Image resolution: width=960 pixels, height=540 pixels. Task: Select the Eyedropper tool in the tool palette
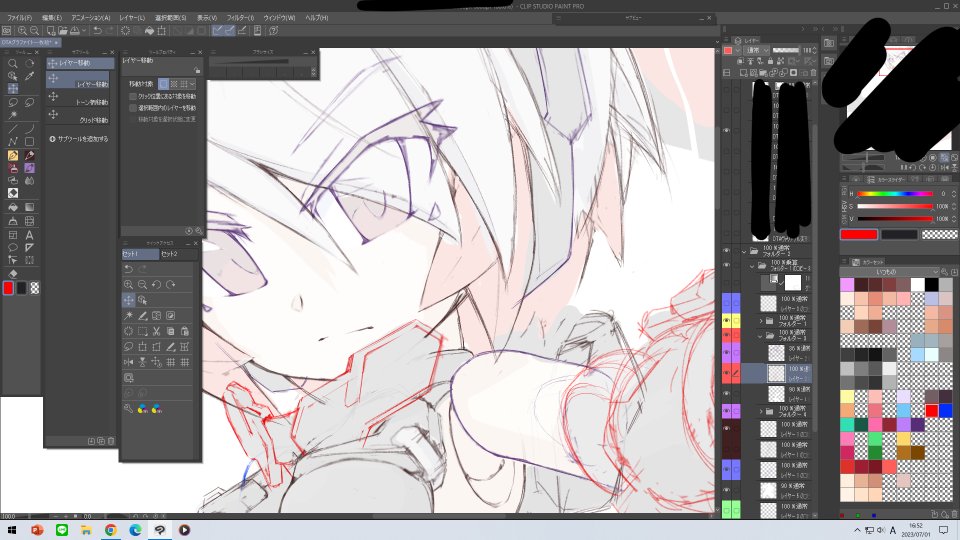(x=29, y=76)
